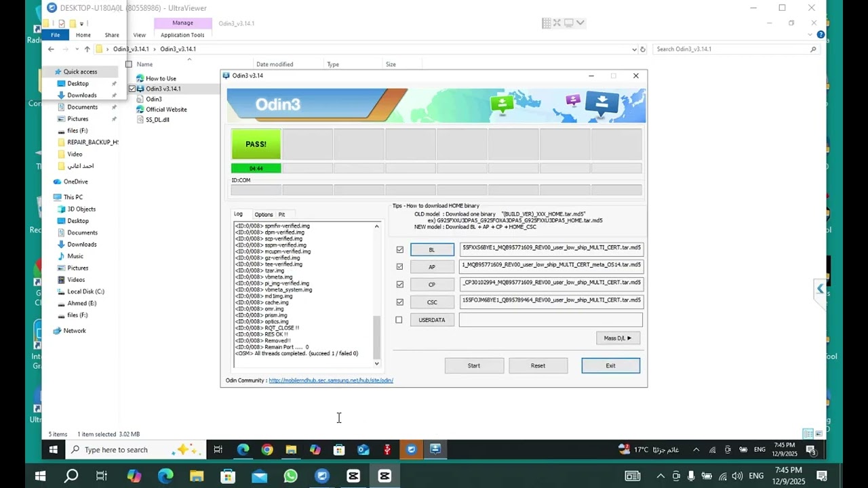
Task: Open the recent locations dropdown arrow
Action: pyautogui.click(x=77, y=49)
